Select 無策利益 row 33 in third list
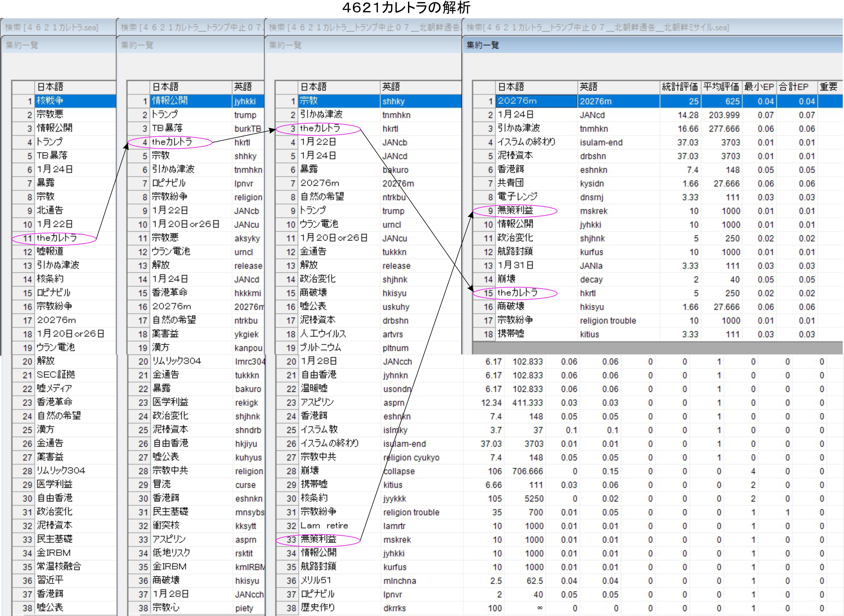This screenshot has height=616, width=844. [319, 539]
